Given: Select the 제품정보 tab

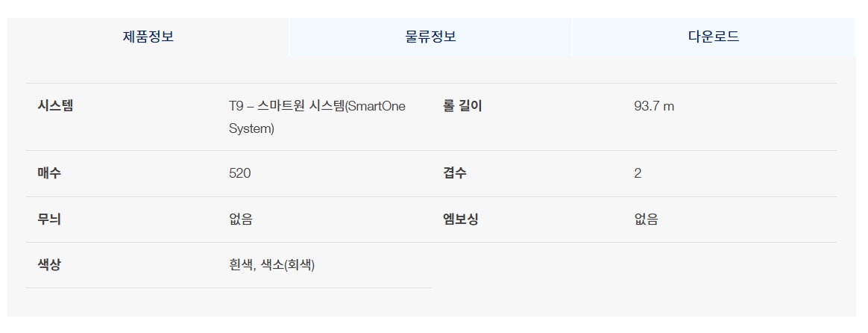Looking at the screenshot, I should click(148, 37).
